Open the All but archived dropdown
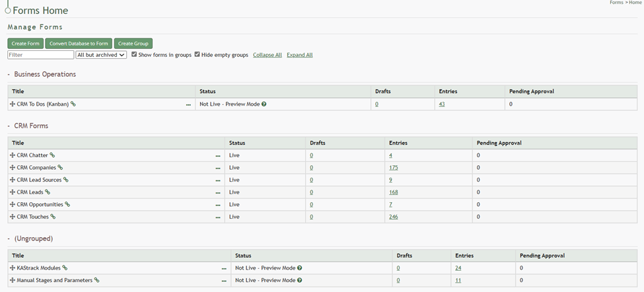The height and width of the screenshot is (292, 644). [x=101, y=55]
